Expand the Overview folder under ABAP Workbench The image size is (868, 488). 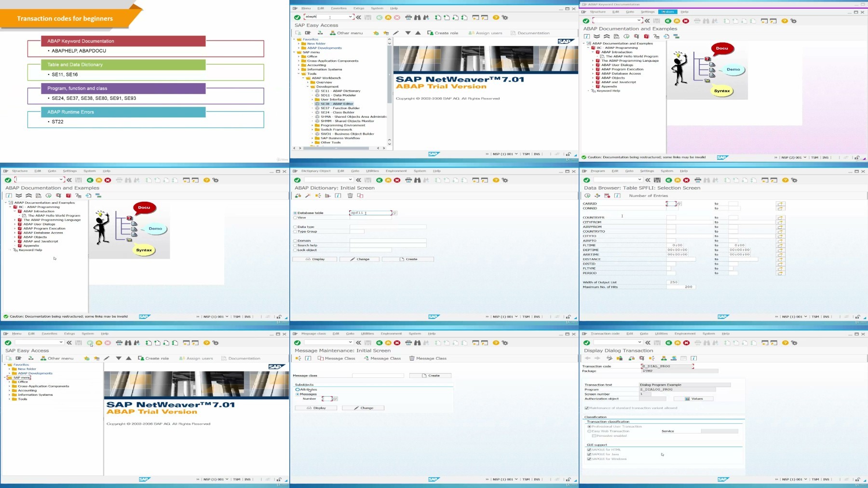tap(308, 83)
